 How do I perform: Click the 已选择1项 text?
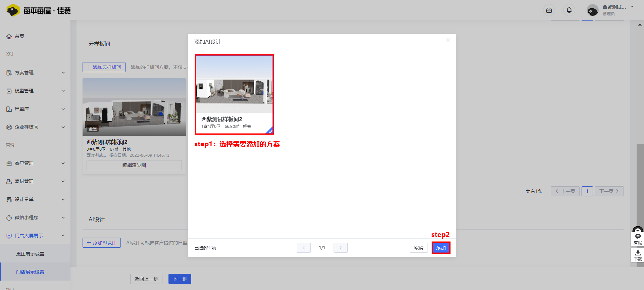[x=205, y=248]
